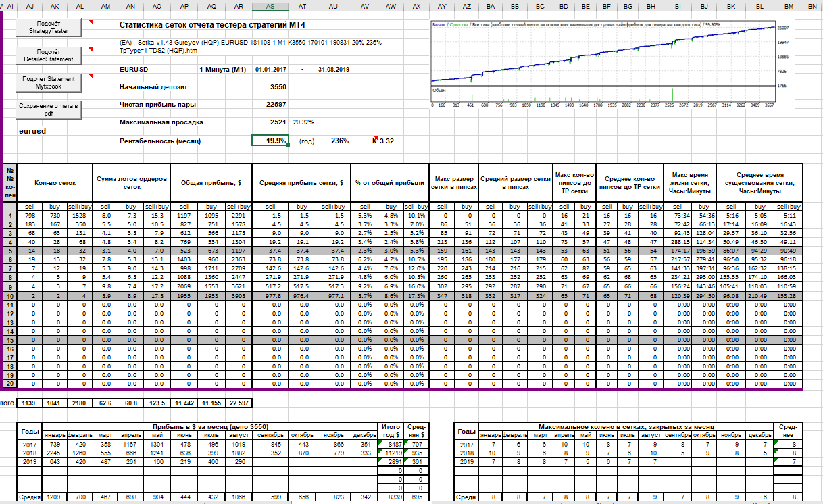Click sell count 798 in row 1
Image resolution: width=823 pixels, height=504 pixels.
pyautogui.click(x=29, y=215)
